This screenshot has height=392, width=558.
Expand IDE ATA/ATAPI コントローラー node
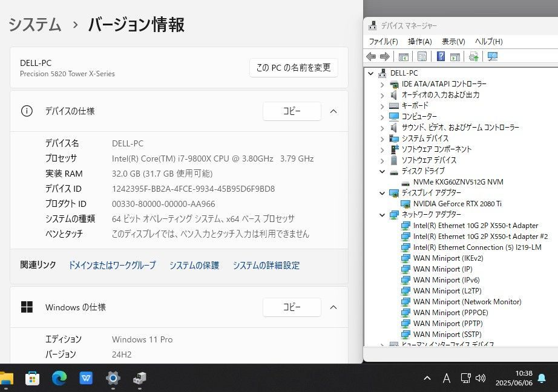[x=382, y=85]
